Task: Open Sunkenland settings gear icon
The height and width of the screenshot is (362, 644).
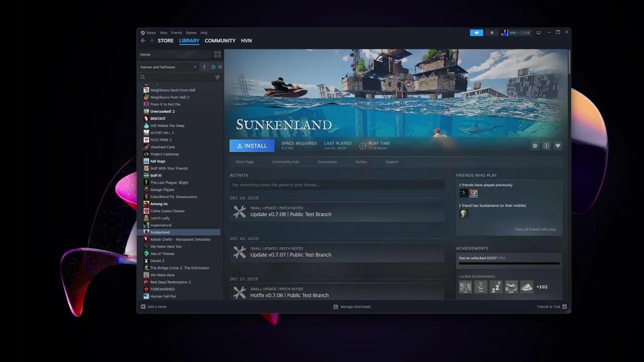Action: 535,145
